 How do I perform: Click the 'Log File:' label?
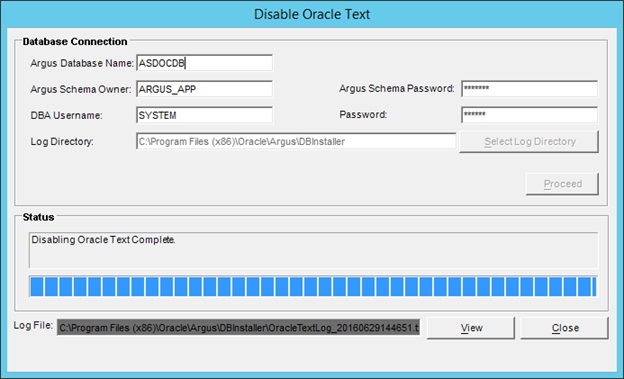coord(33,325)
